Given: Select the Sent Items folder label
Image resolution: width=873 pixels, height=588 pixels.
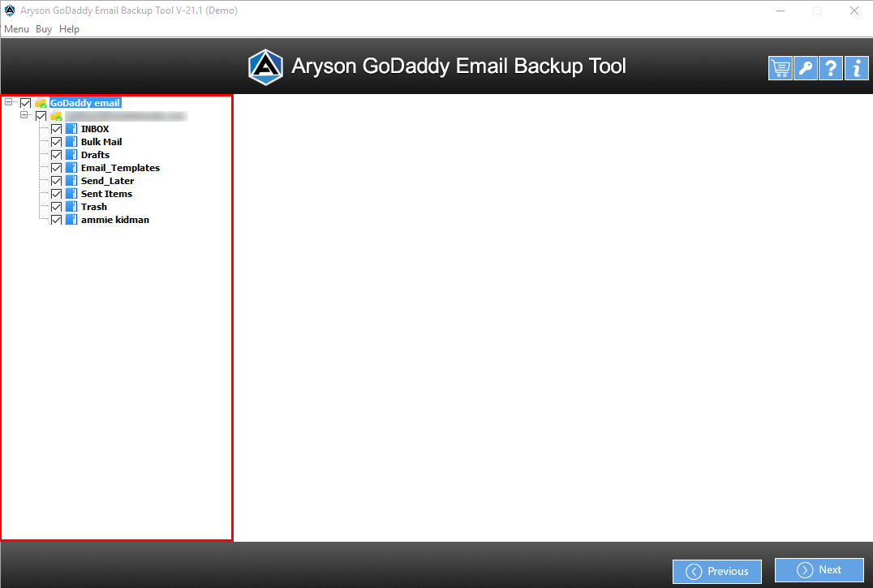Looking at the screenshot, I should tap(107, 194).
